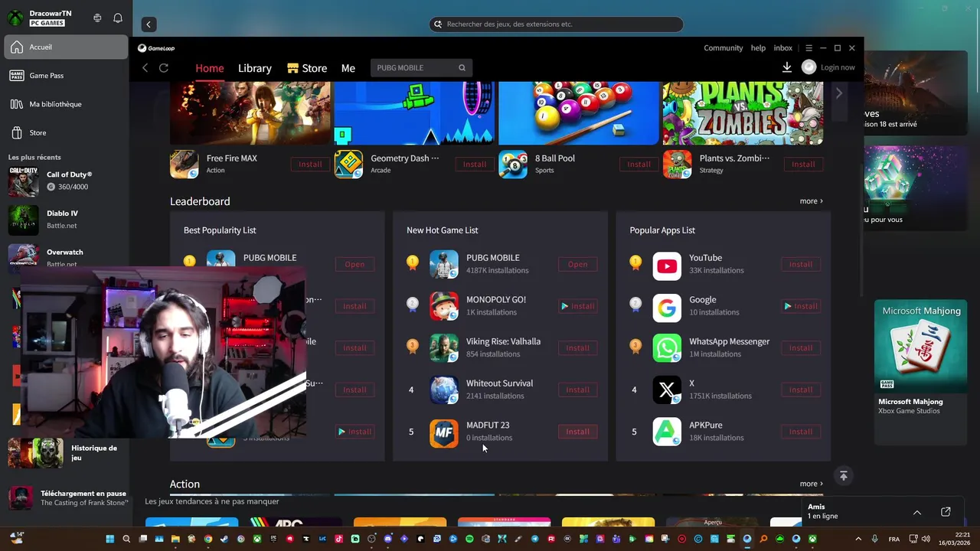Screen dimensions: 980x551
Task: Open Téléchargement en pause download entry
Action: tap(67, 498)
